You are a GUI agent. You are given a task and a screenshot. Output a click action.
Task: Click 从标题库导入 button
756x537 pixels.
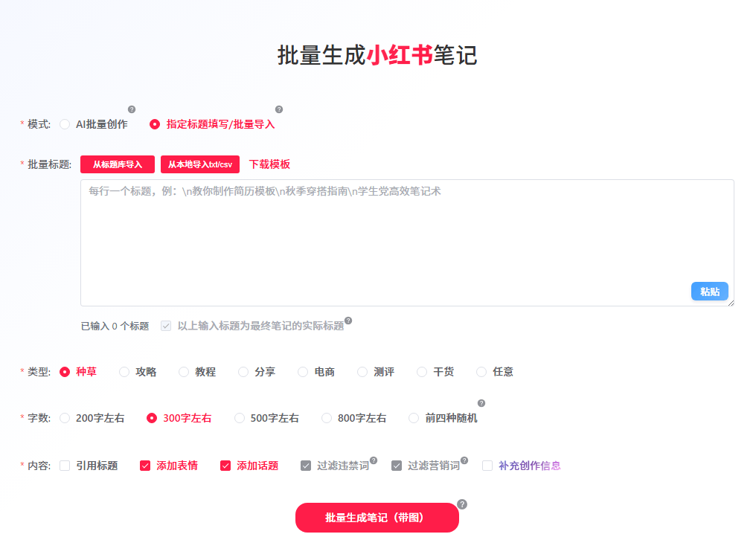click(118, 164)
